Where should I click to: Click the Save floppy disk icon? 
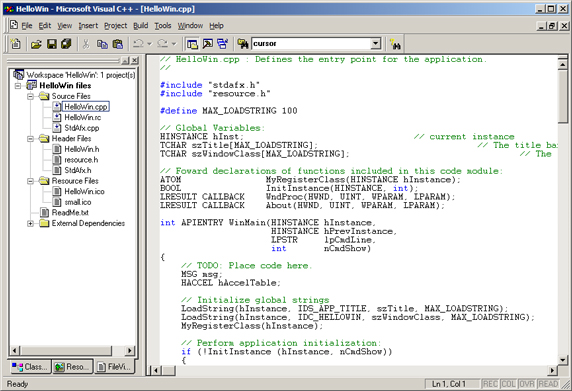[52, 44]
